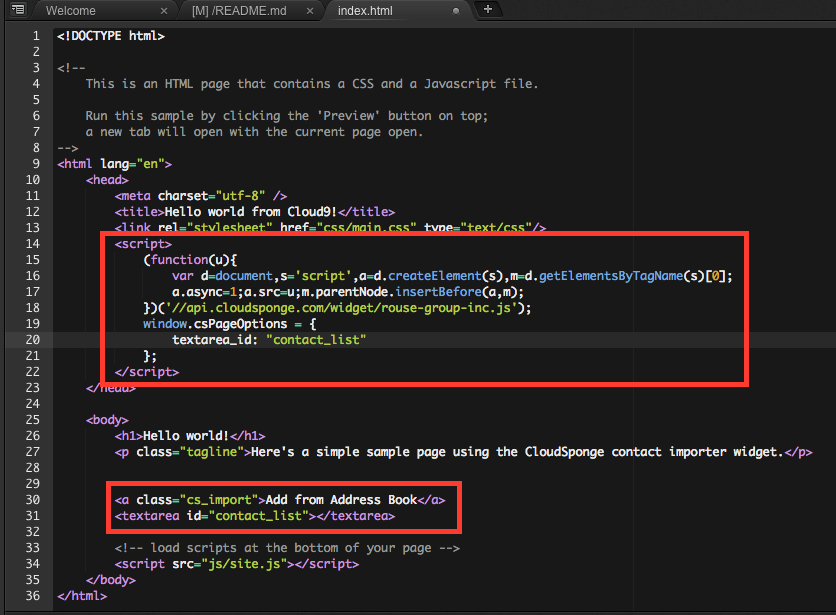This screenshot has width=836, height=615.
Task: Click the "var d=document" code line
Action: pos(452,276)
